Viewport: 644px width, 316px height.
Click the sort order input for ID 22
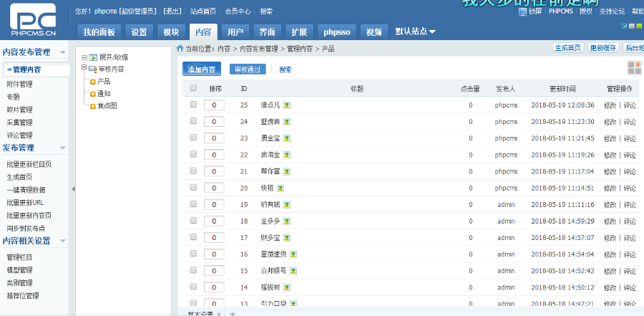click(x=214, y=155)
